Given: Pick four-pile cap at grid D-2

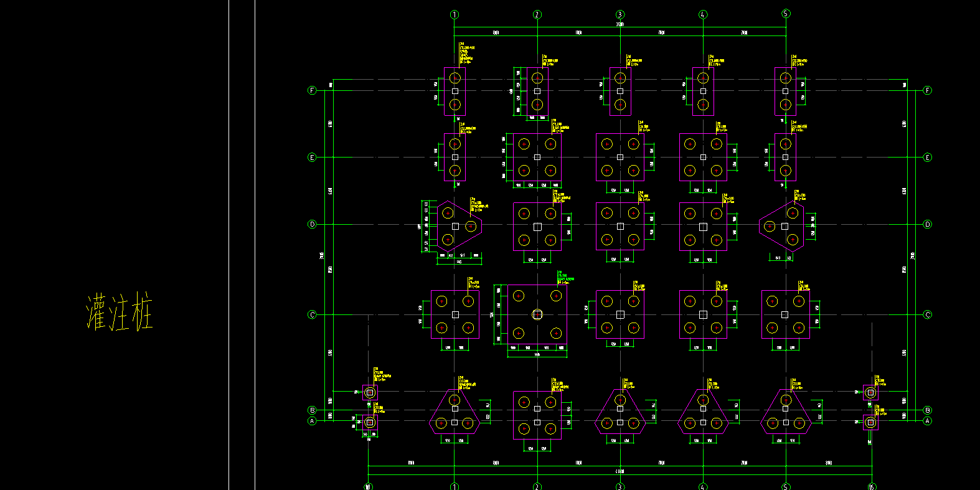Looking at the screenshot, I should 537,227.
